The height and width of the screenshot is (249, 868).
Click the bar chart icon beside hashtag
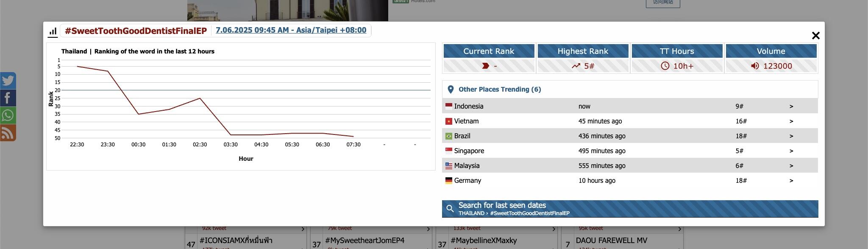(x=53, y=31)
